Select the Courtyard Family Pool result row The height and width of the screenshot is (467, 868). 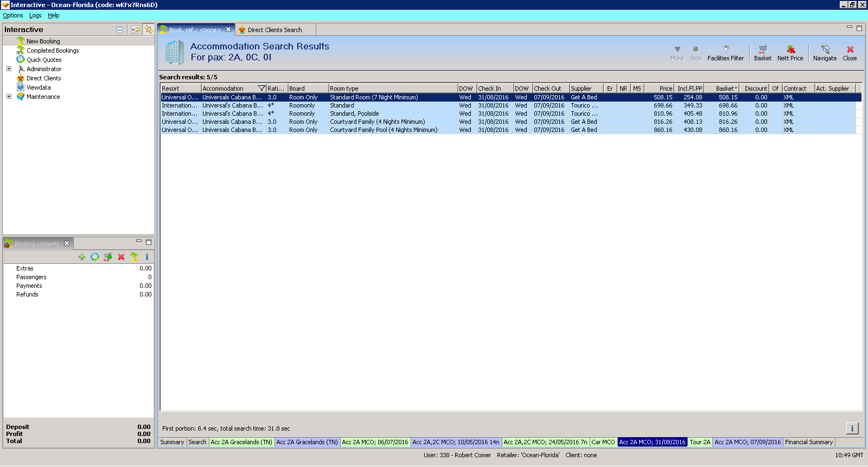point(383,130)
